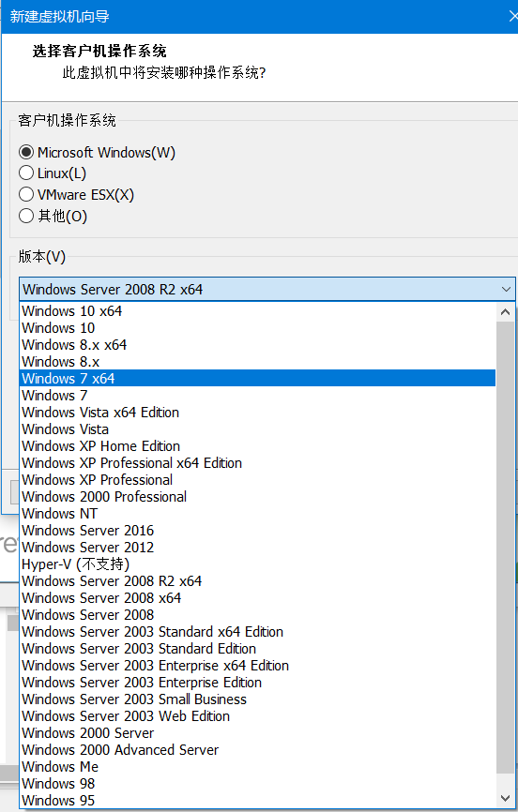Image resolution: width=518 pixels, height=812 pixels.
Task: Click the dropdown list scroll-up arrow
Action: 505,311
